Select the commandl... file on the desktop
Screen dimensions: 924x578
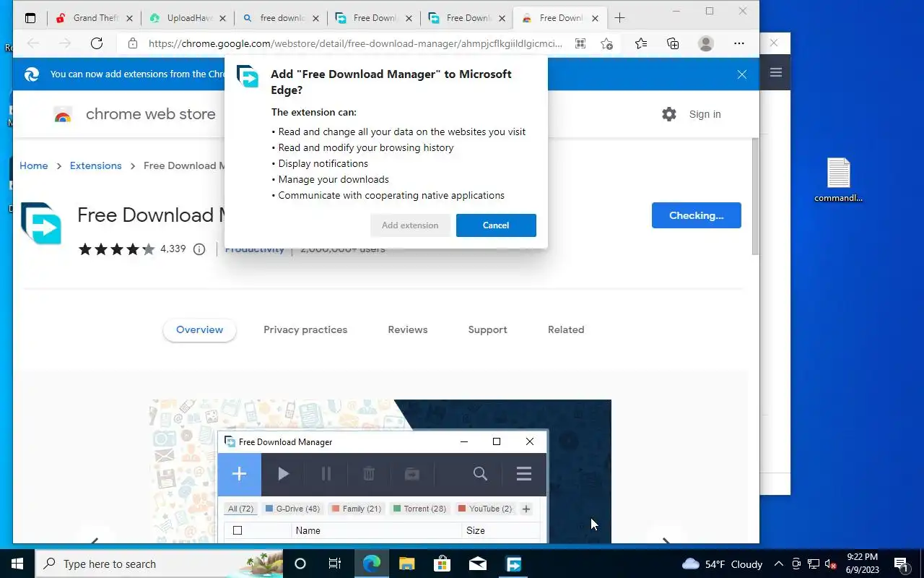839,180
